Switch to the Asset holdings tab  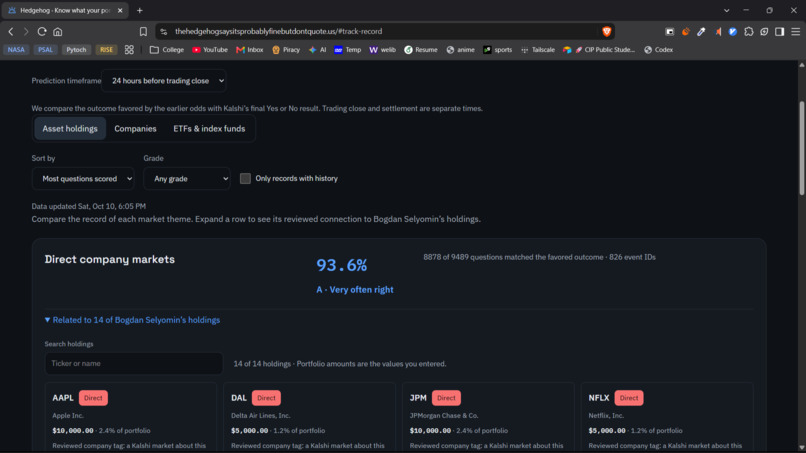click(x=70, y=129)
